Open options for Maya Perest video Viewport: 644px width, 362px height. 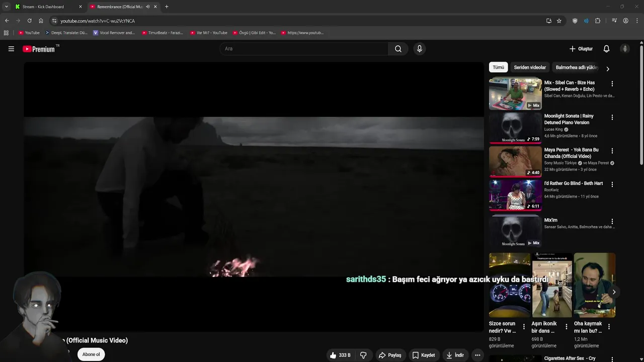(x=612, y=151)
